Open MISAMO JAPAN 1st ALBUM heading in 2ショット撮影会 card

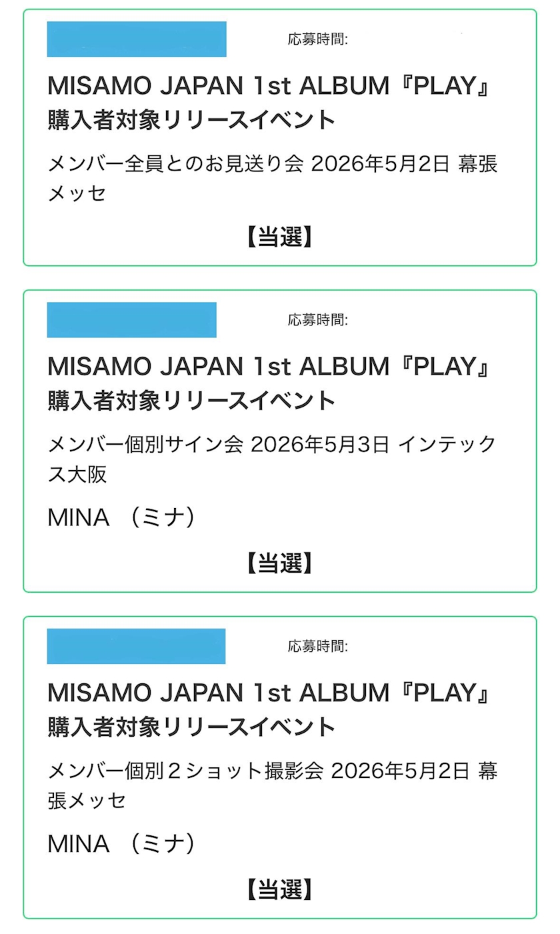click(x=270, y=693)
